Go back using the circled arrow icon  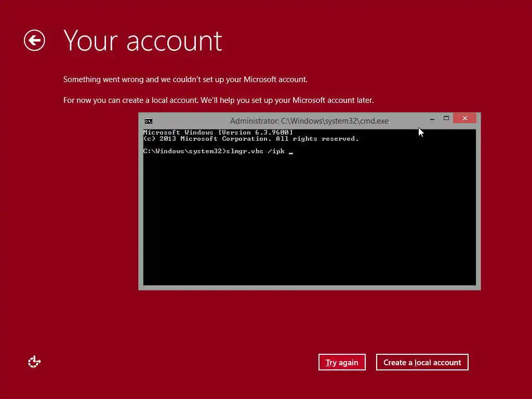(34, 41)
